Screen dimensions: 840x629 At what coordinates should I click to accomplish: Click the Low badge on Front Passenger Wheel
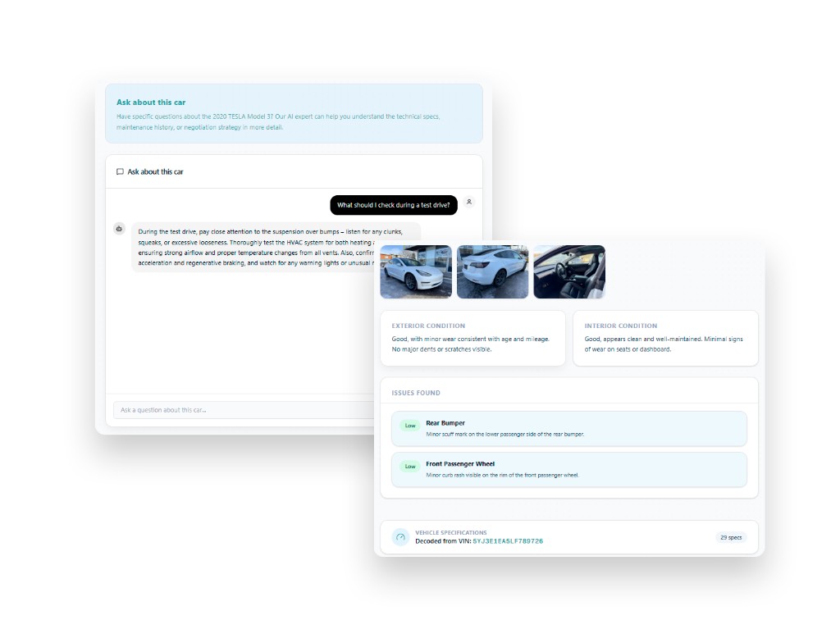point(409,465)
